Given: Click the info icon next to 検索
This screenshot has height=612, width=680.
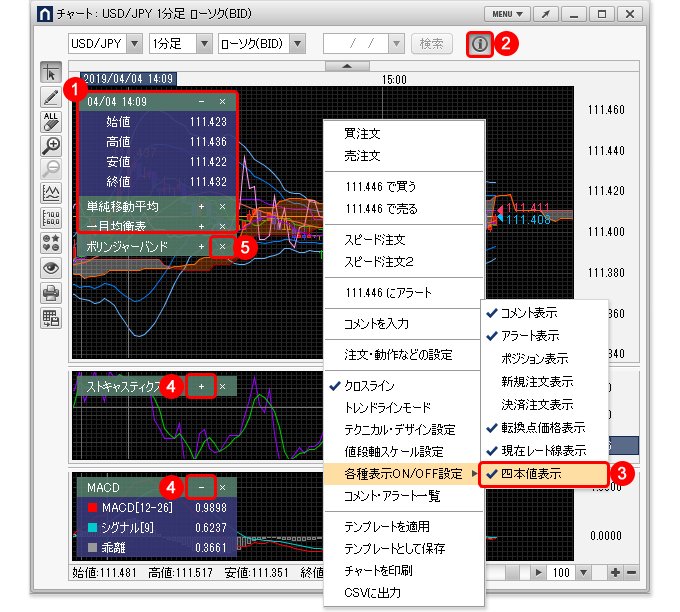Looking at the screenshot, I should coord(481,45).
